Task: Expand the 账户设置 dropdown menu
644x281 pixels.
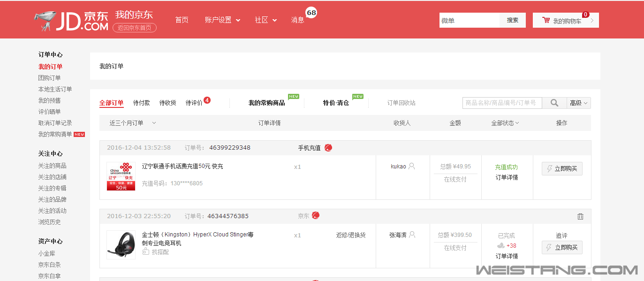Action: pos(222,20)
